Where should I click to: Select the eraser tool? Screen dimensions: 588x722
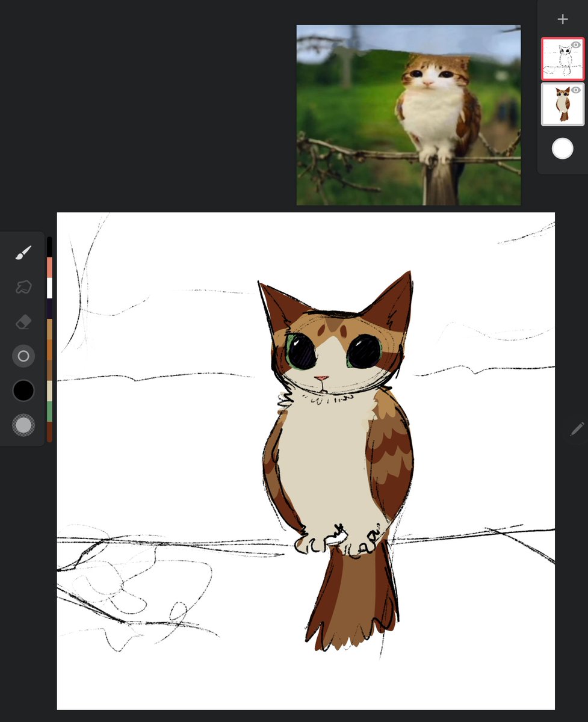click(23, 321)
